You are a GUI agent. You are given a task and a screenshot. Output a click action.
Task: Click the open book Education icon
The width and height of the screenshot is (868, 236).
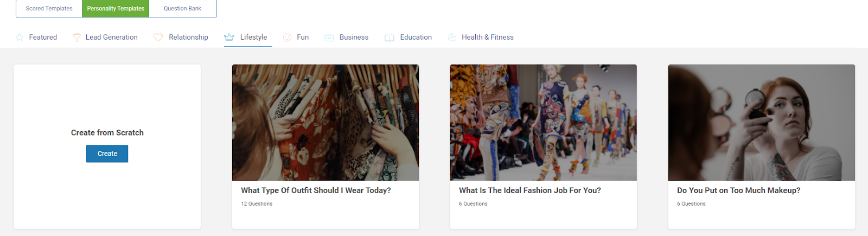[x=389, y=37]
